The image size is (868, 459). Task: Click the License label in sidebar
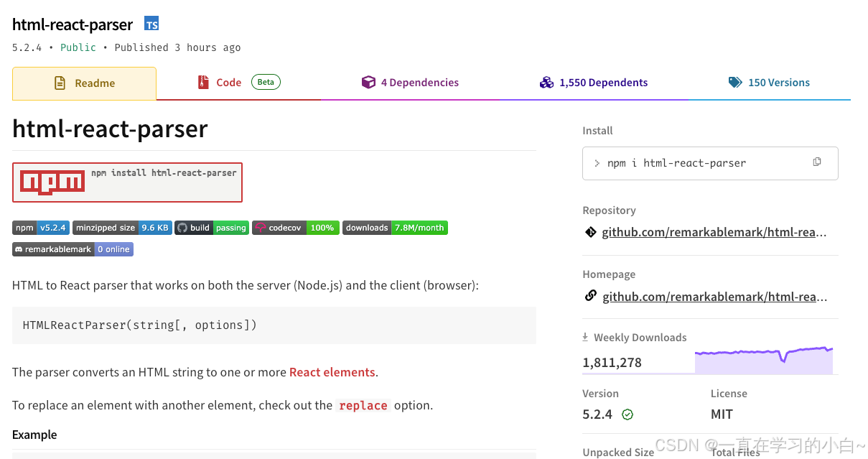click(729, 394)
